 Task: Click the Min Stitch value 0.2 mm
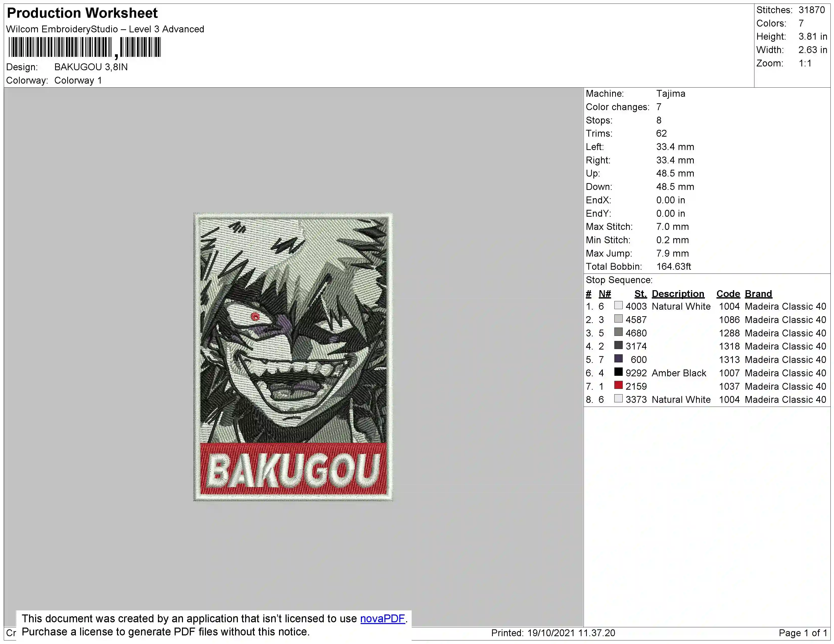(x=673, y=240)
